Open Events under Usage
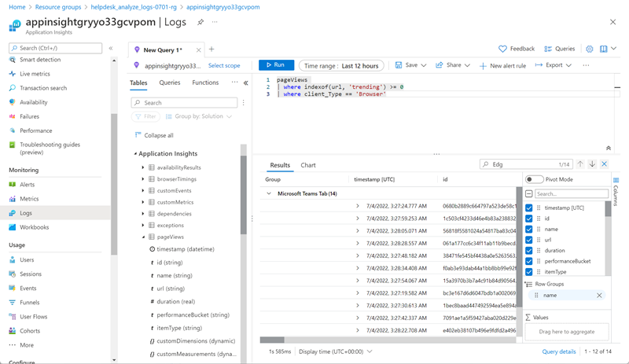 click(28, 289)
